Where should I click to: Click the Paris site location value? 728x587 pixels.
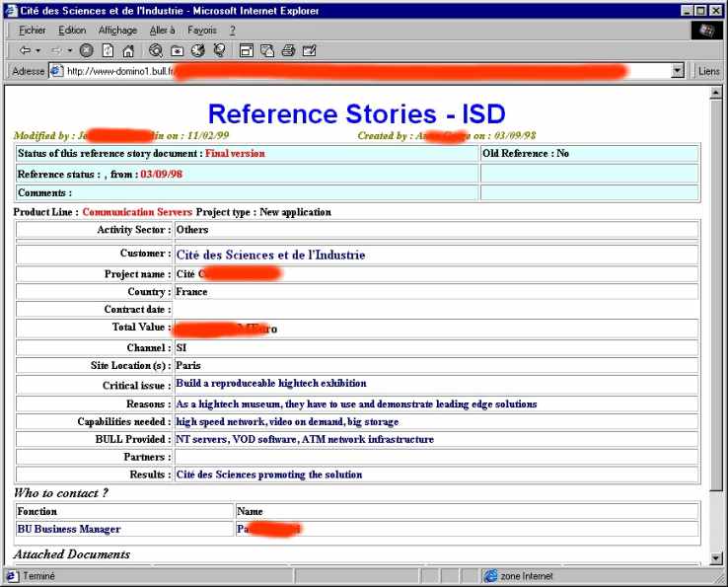(188, 365)
